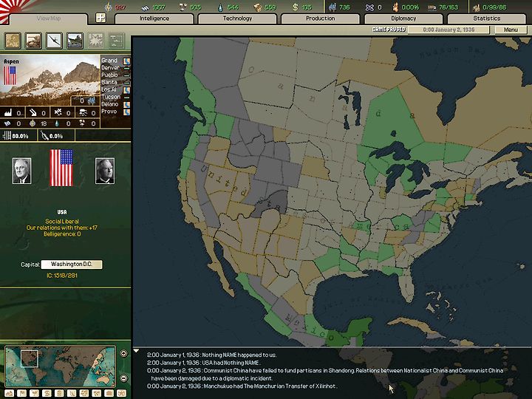532x399 pixels.
Task: Zoom out using the minimap minus button
Action: (x=123, y=378)
